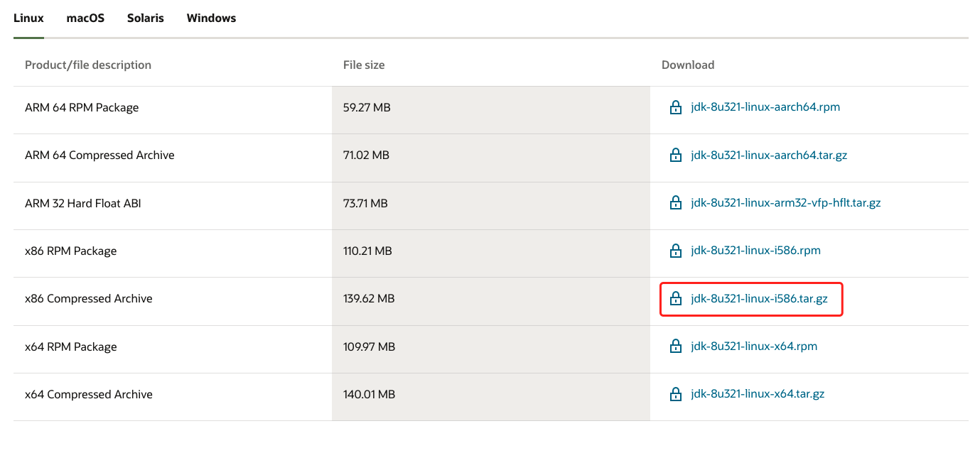Click the 'Download' column header
The width and height of the screenshot is (980, 453).
pyautogui.click(x=688, y=65)
